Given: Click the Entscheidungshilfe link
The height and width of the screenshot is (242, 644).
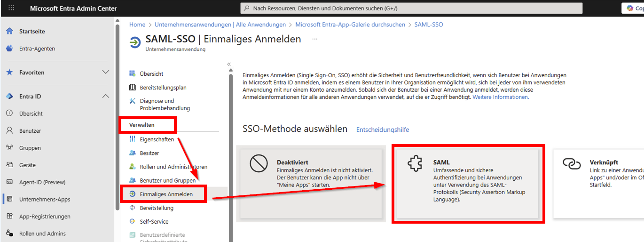Looking at the screenshot, I should click(383, 129).
